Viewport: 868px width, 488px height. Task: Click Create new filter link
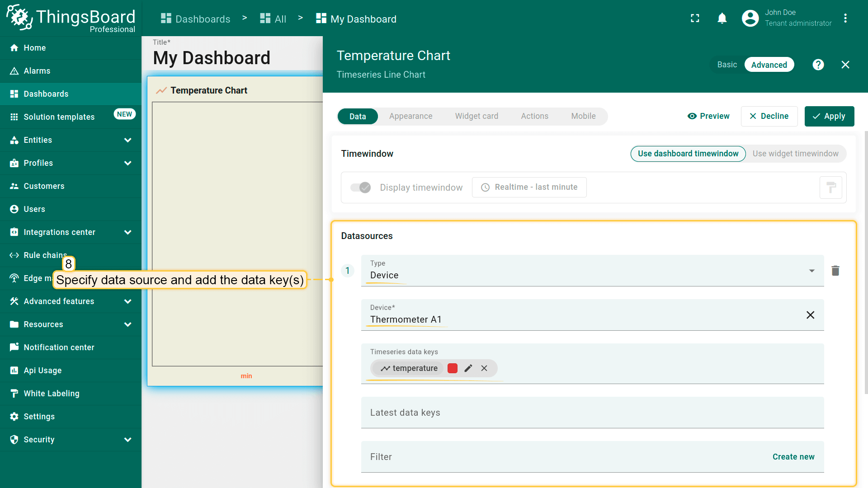pyautogui.click(x=793, y=457)
